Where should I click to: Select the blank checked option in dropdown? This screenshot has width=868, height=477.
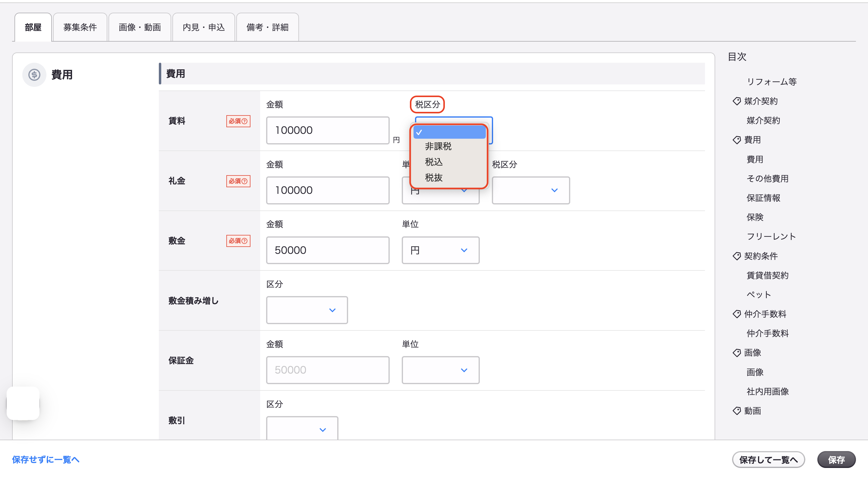[449, 132]
